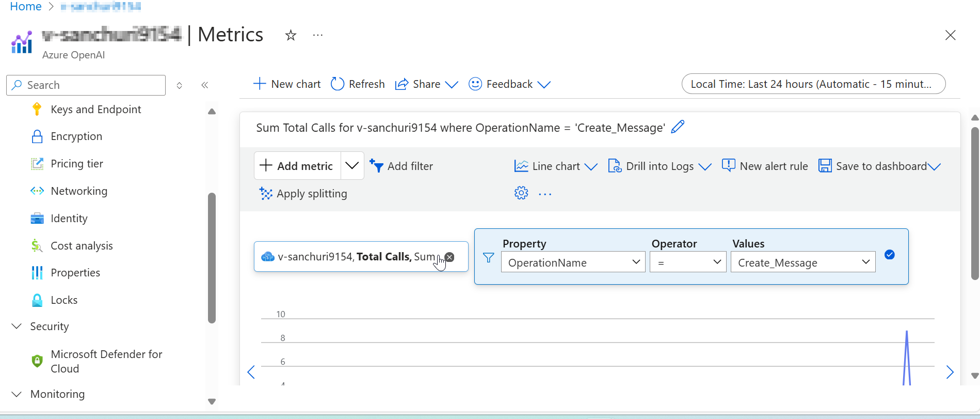Click Add filter
This screenshot has height=419, width=980.
tap(401, 166)
